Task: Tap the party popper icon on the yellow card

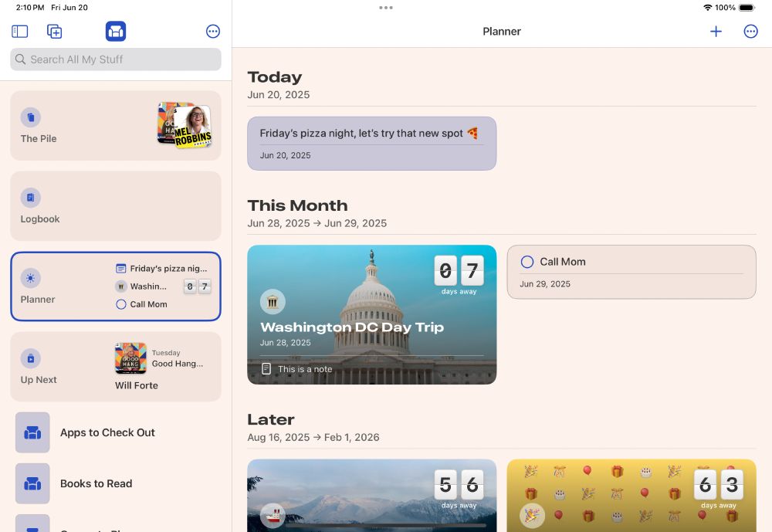Action: click(x=532, y=516)
